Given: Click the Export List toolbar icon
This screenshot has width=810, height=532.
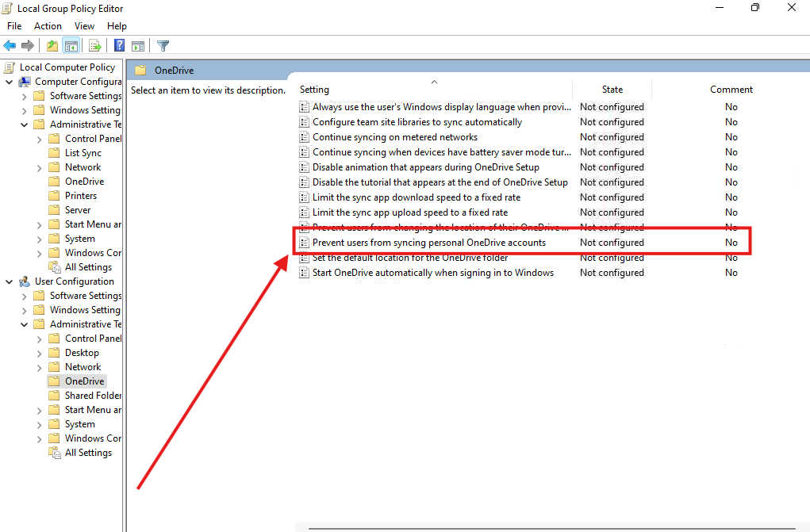Looking at the screenshot, I should pyautogui.click(x=95, y=45).
